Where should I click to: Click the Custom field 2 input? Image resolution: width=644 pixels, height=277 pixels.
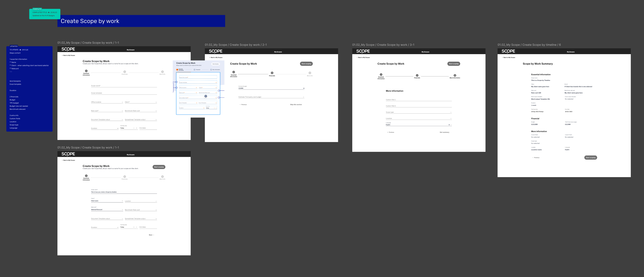(419, 106)
